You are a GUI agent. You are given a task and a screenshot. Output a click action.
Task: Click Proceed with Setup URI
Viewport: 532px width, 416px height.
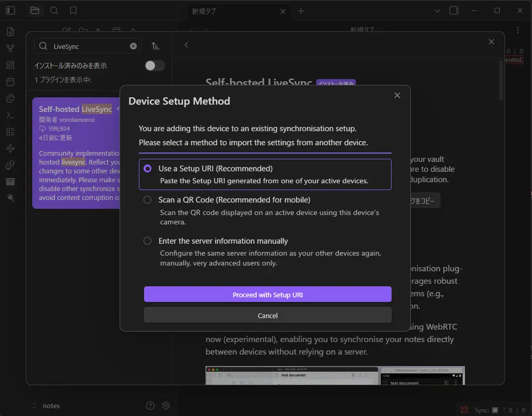tap(268, 294)
